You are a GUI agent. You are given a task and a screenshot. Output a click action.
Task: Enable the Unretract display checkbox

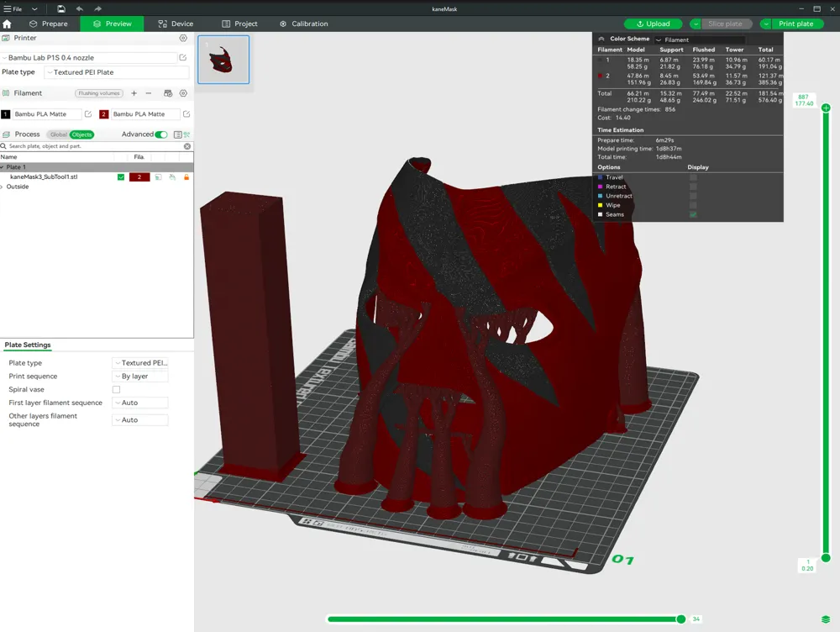click(x=693, y=196)
